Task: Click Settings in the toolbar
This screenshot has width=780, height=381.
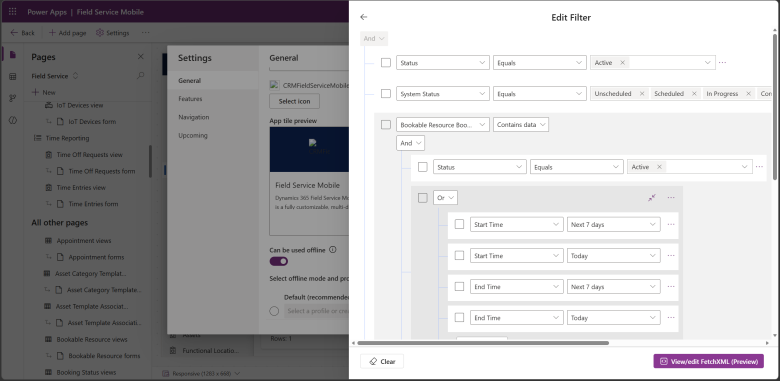Action: click(x=112, y=33)
